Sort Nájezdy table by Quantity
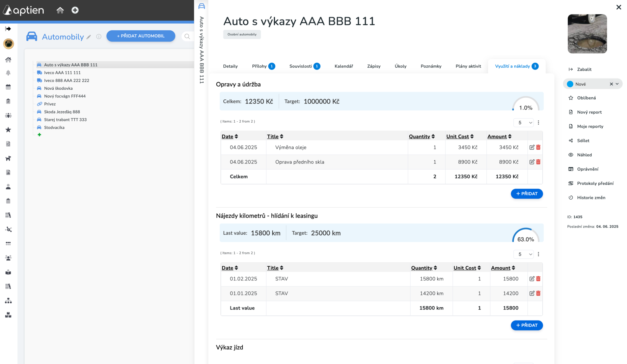 424,268
